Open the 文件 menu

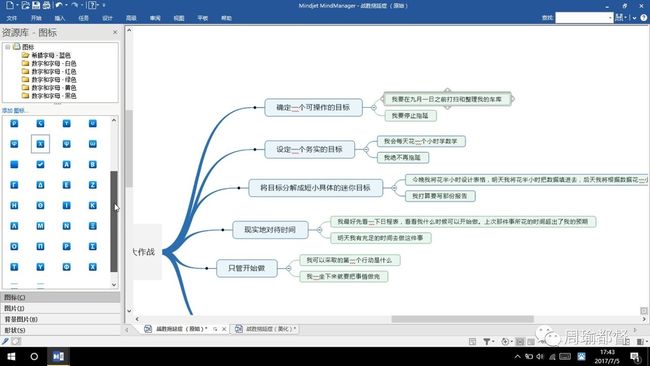click(12, 18)
